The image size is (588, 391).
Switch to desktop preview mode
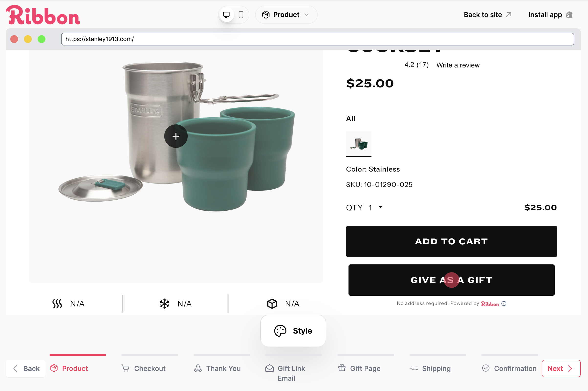(x=226, y=15)
